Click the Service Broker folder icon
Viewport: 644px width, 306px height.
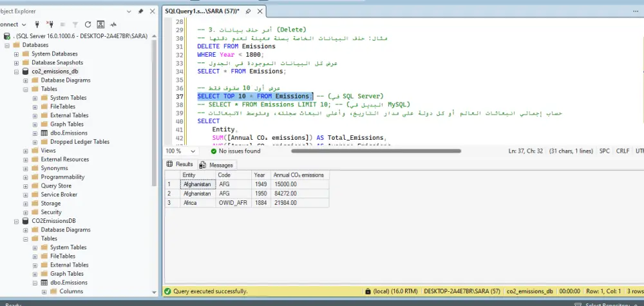35,195
